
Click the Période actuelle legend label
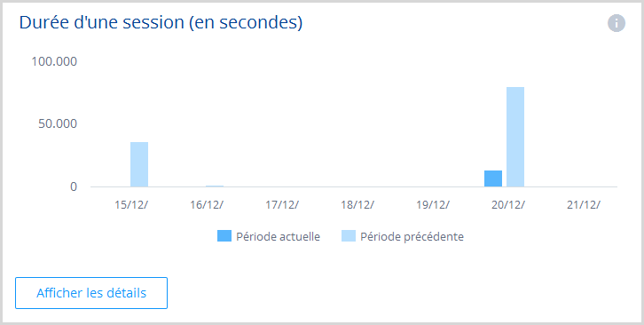278,236
